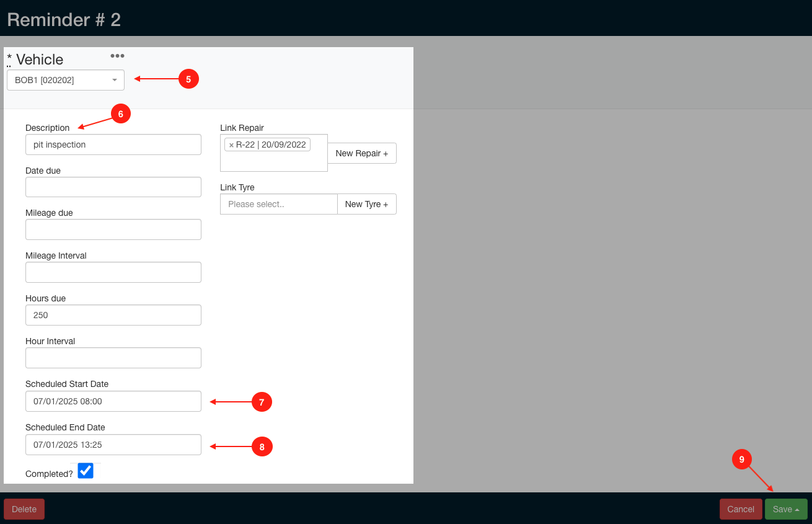Uncheck the Completed? checkbox

point(86,471)
